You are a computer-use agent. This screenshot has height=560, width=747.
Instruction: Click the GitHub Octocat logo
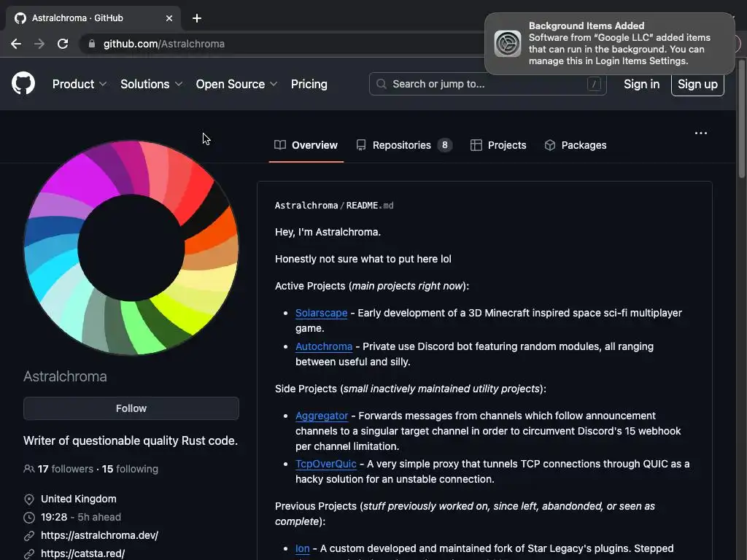(x=23, y=84)
